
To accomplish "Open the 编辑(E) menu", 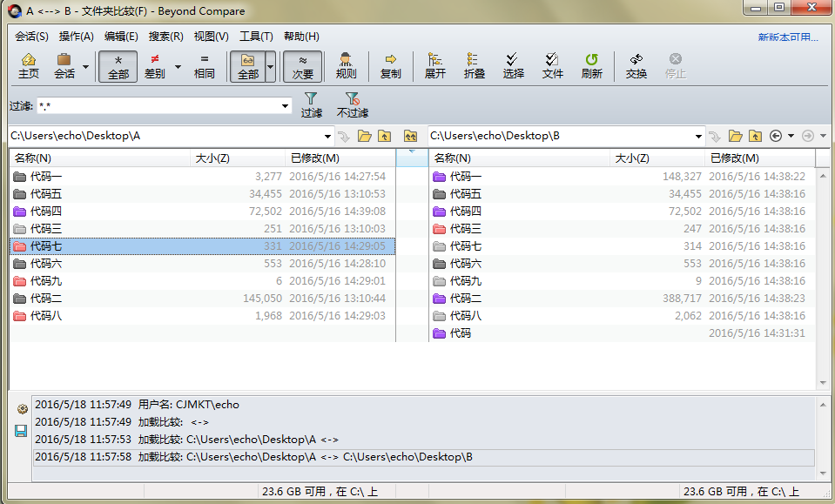I will click(x=121, y=37).
